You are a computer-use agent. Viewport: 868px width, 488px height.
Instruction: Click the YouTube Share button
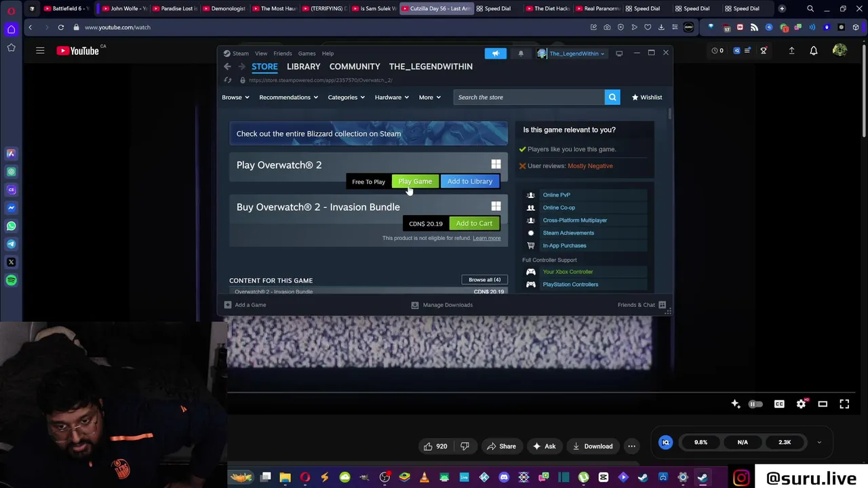(x=500, y=446)
